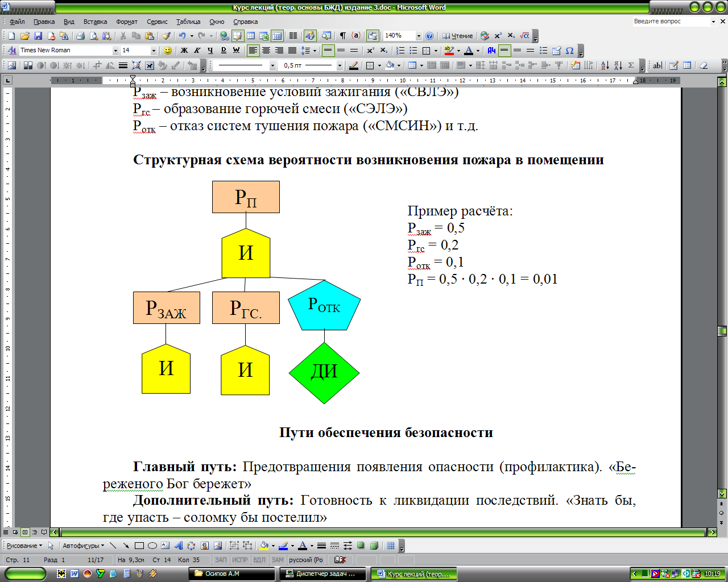Undo the last action
The image size is (728, 582).
click(182, 36)
